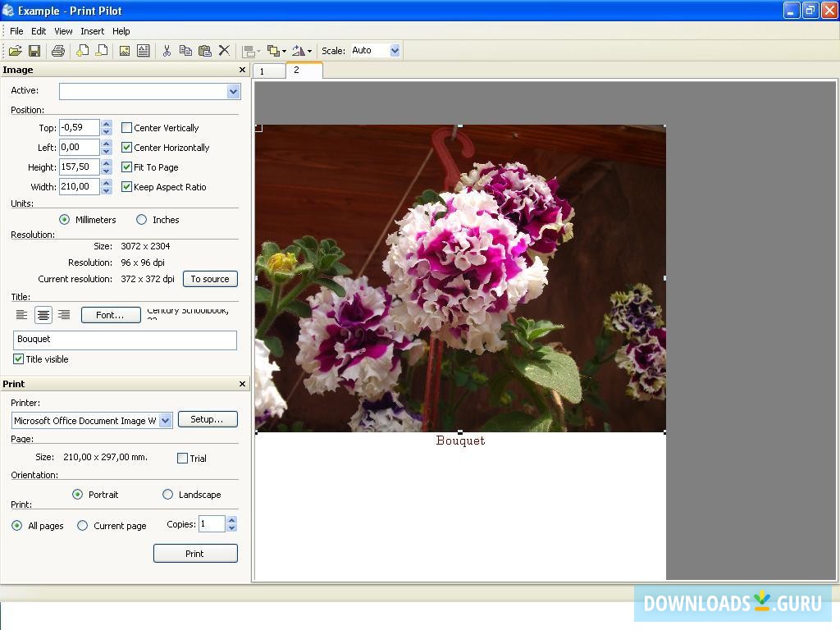The height and width of the screenshot is (630, 840).
Task: Click the To source button
Action: (210, 279)
